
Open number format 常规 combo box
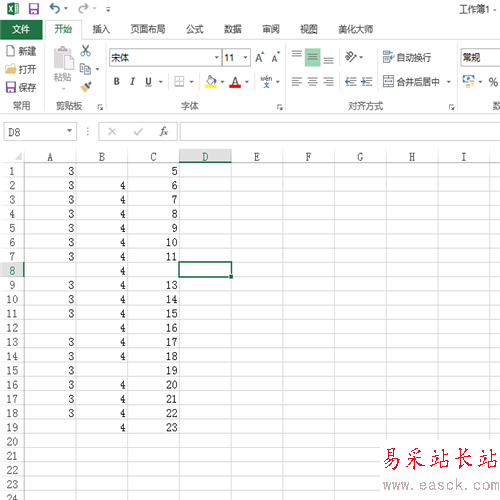480,58
